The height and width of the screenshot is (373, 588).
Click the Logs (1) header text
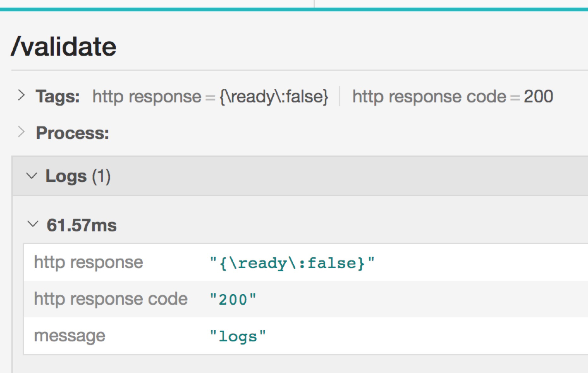(x=78, y=176)
